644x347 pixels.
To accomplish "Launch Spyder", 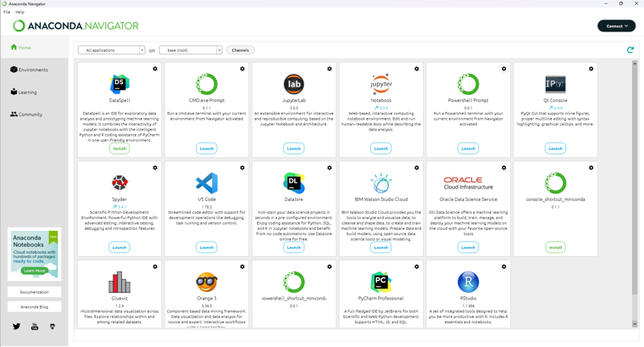I will tap(119, 248).
